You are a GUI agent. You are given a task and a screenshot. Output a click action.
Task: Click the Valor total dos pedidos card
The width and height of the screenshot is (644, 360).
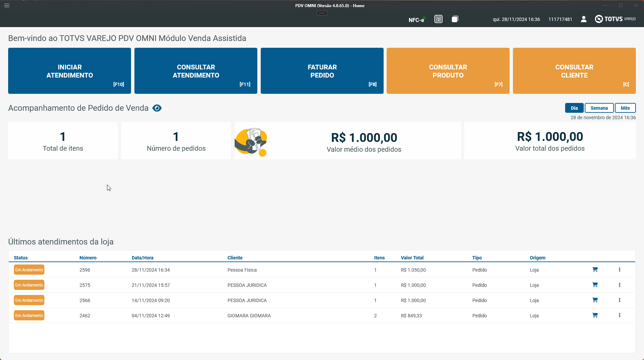tap(550, 141)
